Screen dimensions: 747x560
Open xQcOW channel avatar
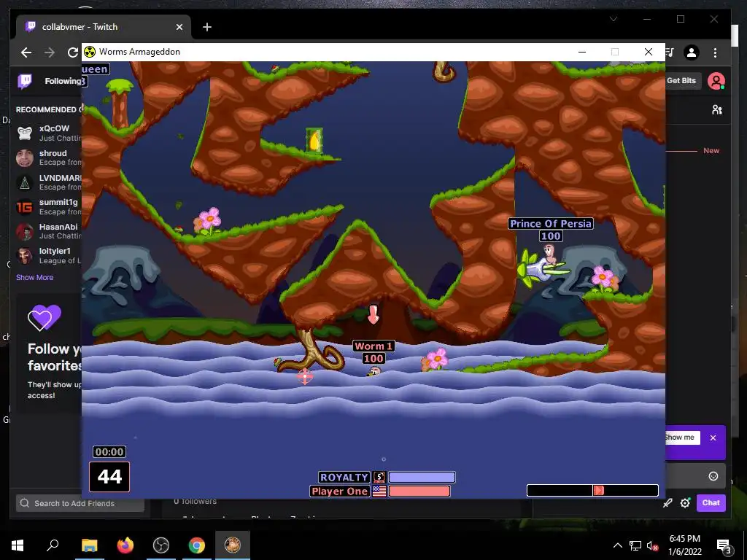click(x=25, y=133)
